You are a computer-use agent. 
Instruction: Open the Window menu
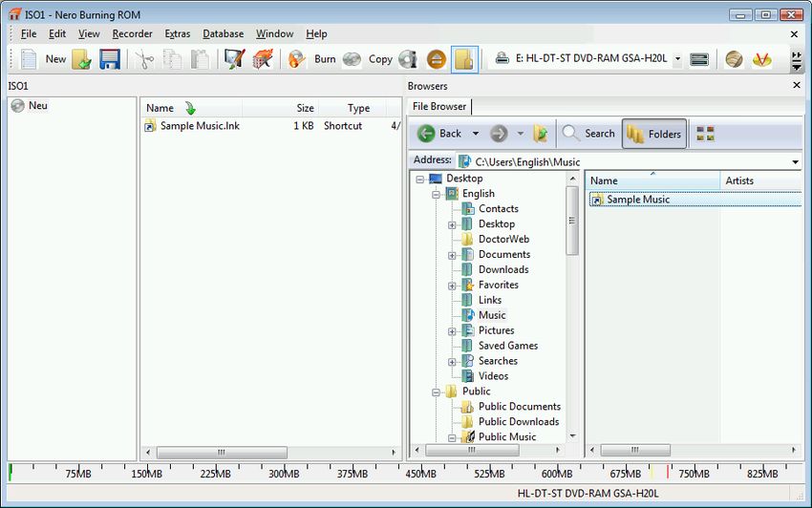[274, 33]
